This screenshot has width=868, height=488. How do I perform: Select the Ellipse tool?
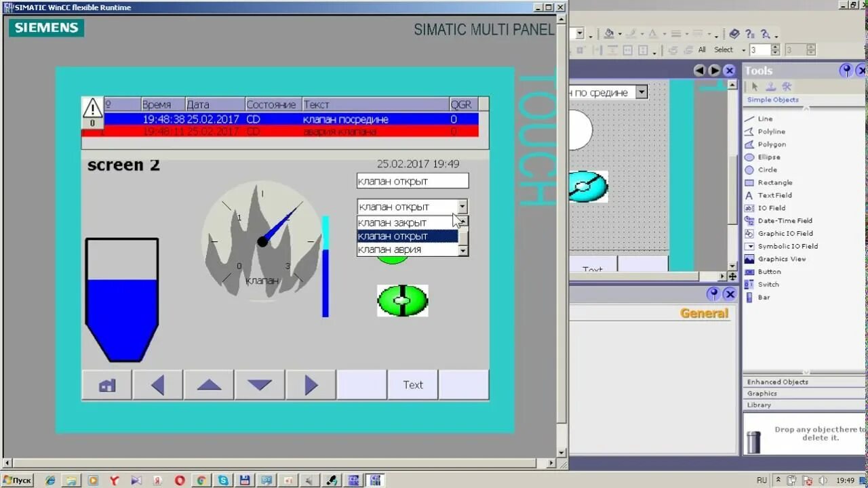point(763,157)
